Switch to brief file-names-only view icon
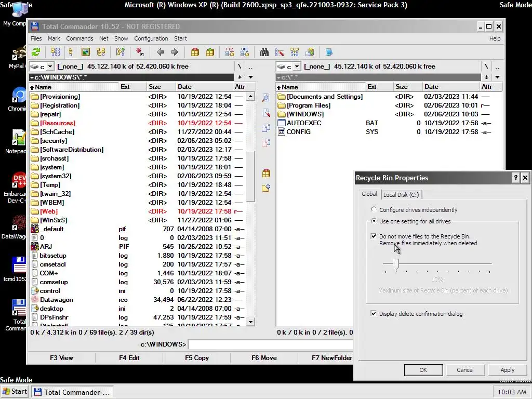This screenshot has width=532, height=399. [55, 52]
